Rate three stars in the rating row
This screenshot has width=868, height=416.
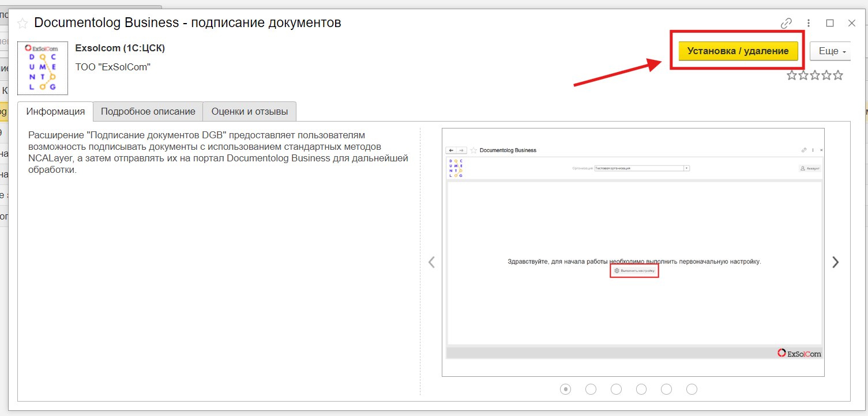[x=815, y=75]
